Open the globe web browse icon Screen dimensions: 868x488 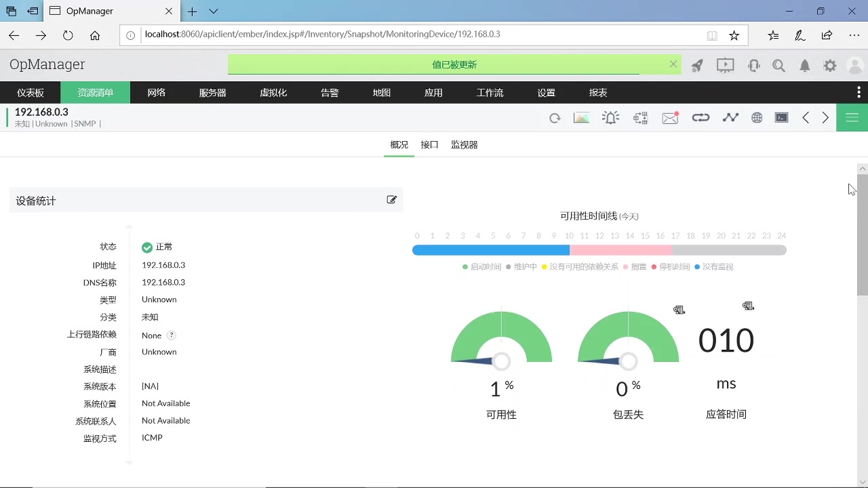tap(757, 118)
